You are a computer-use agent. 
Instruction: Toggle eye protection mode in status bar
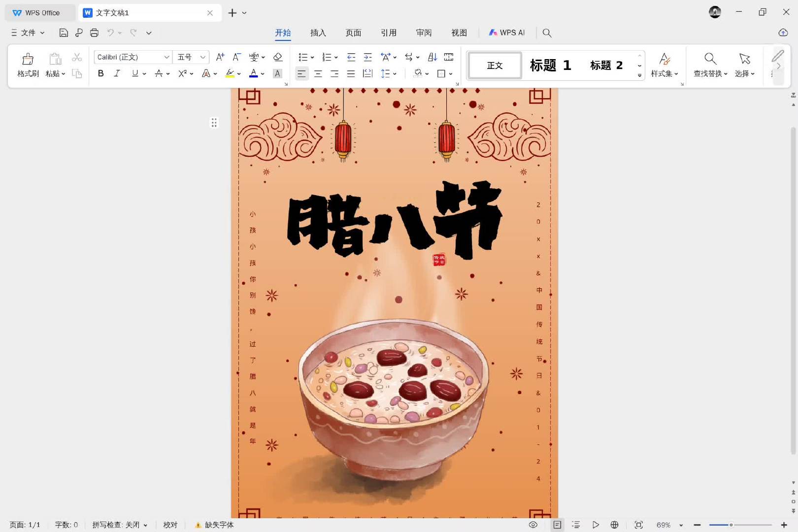[x=533, y=525]
